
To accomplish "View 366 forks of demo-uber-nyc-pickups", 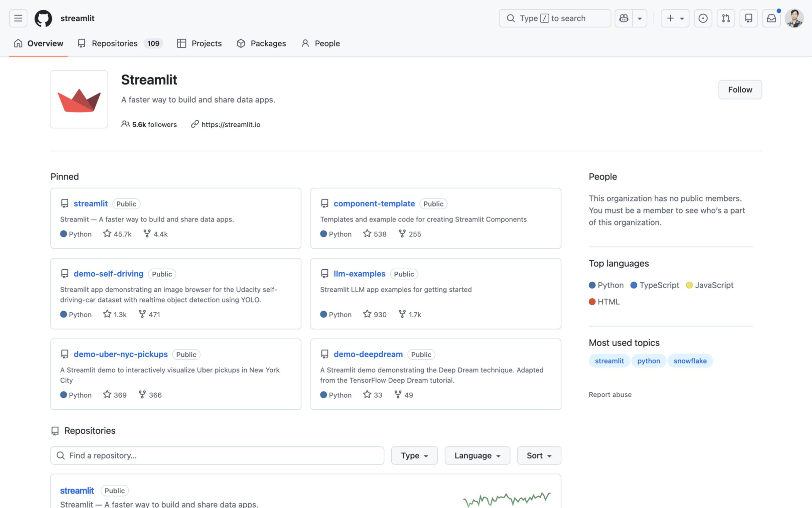I will click(x=150, y=395).
